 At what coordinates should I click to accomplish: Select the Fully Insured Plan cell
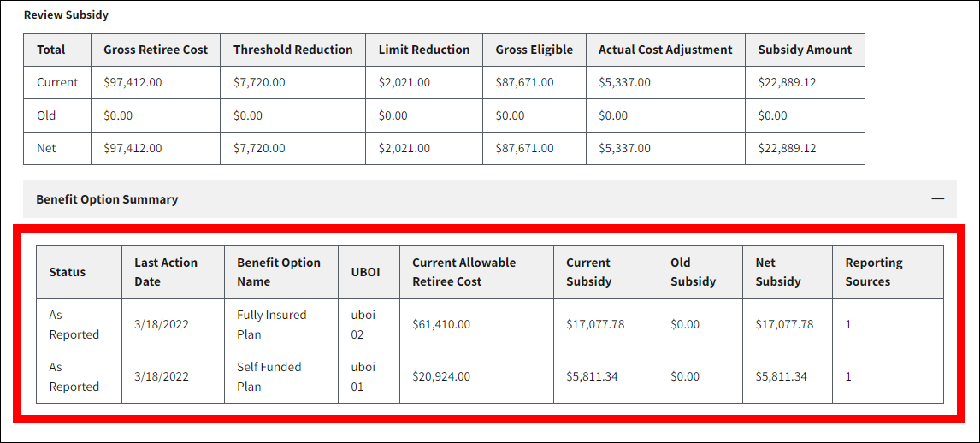click(x=271, y=324)
